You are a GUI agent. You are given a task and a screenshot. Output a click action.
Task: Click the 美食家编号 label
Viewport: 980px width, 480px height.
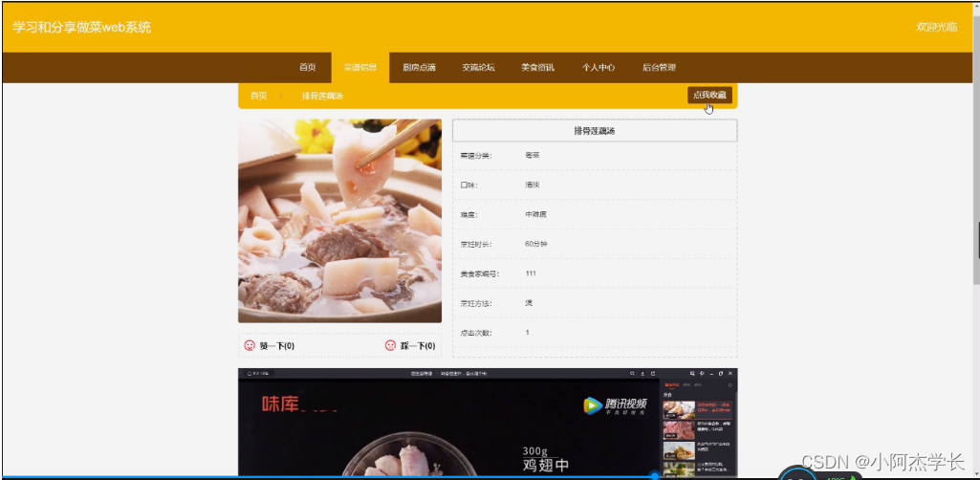[x=479, y=273]
